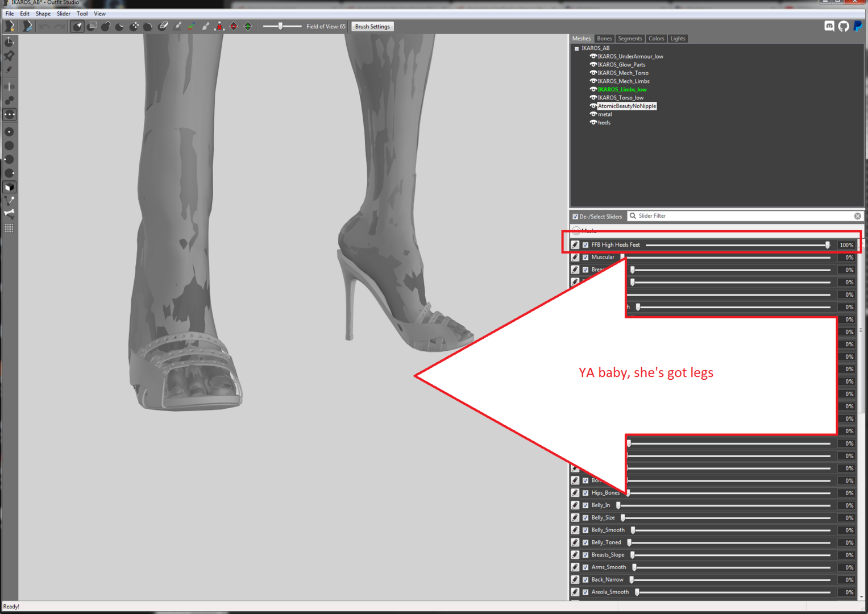Hide the IKAROS_Mech_Torso mesh

593,73
